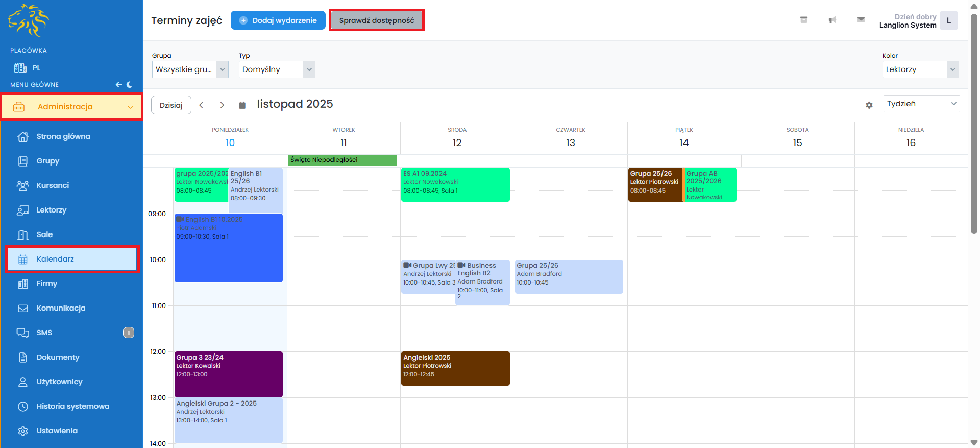Click the Sprawdź dostępność button

[x=376, y=20]
